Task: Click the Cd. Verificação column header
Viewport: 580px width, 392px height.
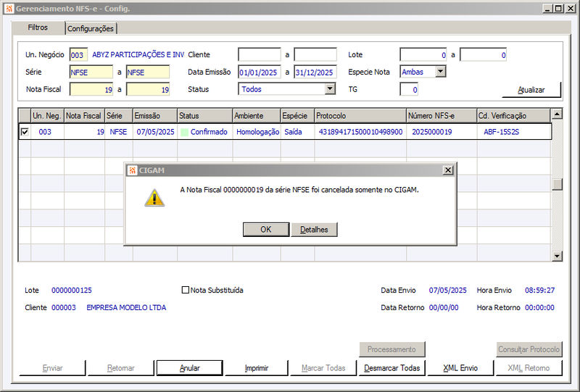Action: click(x=513, y=116)
